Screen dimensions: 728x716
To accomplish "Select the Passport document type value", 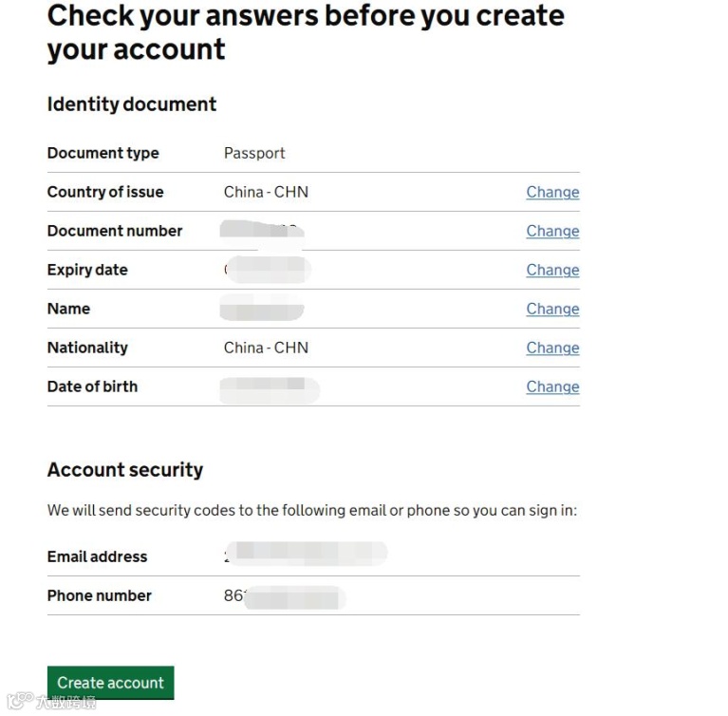I will pos(254,153).
